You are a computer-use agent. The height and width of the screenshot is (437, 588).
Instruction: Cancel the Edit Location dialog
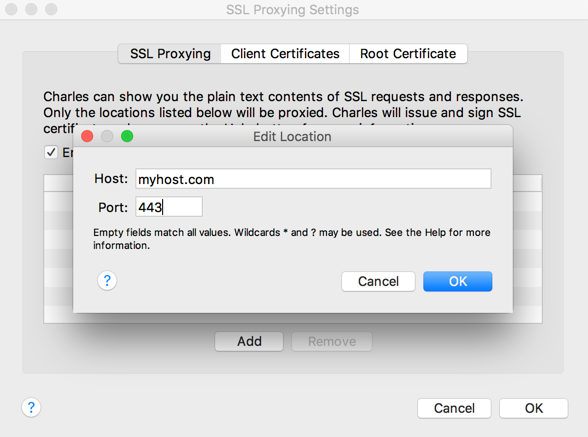coord(378,281)
